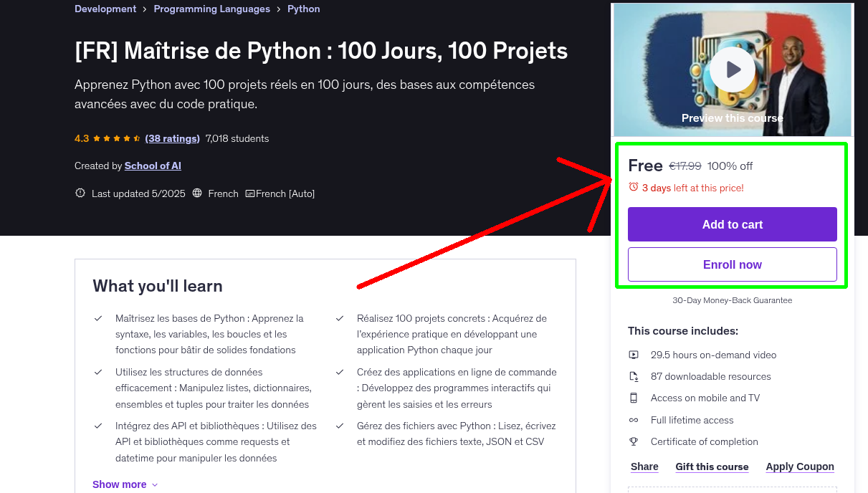868x493 pixels.
Task: Click the closed captions icon for French [Auto]
Action: [250, 193]
